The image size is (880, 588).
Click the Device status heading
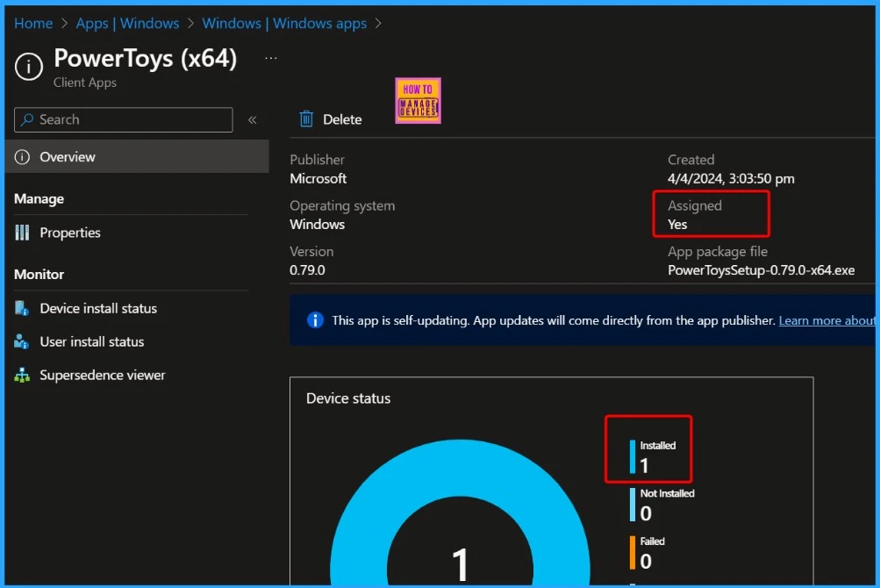[348, 398]
